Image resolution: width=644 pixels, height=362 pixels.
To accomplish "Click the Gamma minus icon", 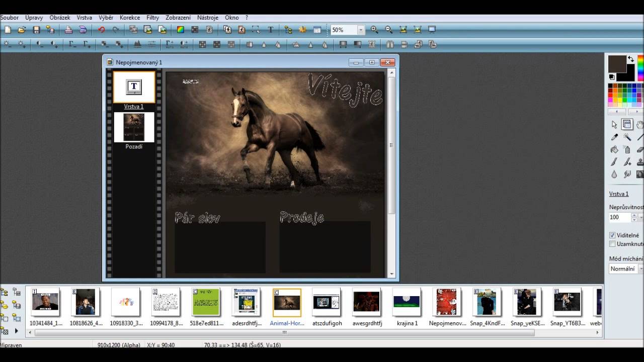I will click(72, 44).
